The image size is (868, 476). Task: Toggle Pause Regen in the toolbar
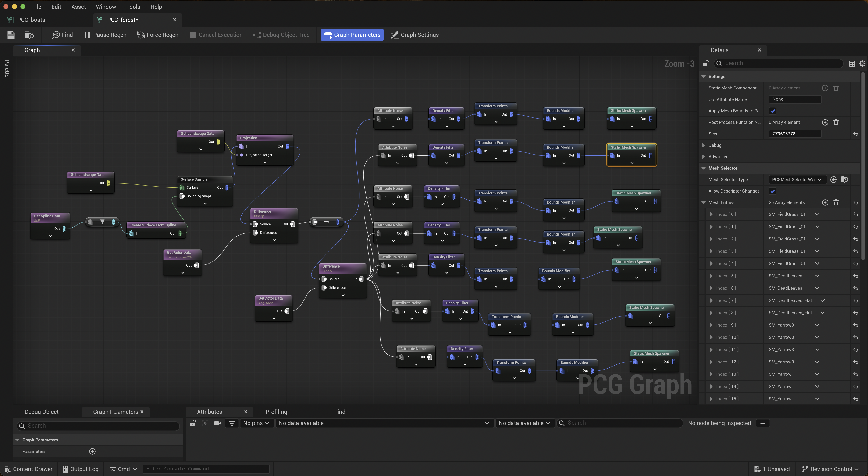tap(105, 35)
